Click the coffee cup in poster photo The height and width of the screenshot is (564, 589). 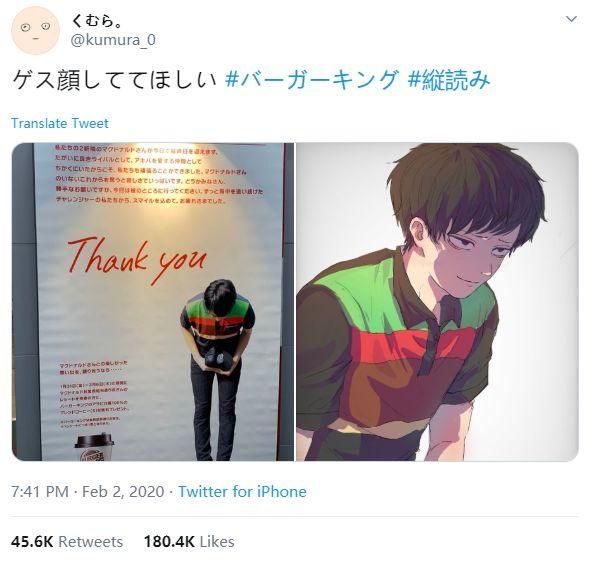(94, 447)
